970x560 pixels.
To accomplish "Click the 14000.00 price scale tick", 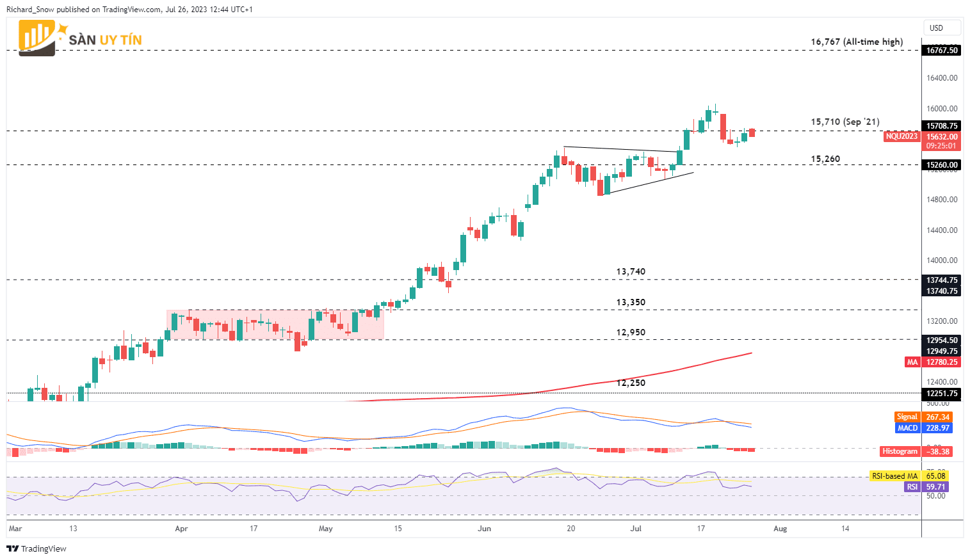I will (x=942, y=260).
